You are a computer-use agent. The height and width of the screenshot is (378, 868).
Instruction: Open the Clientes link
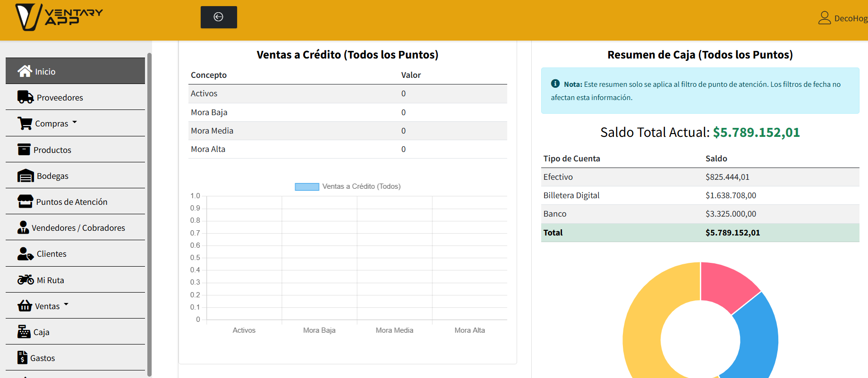(x=75, y=254)
